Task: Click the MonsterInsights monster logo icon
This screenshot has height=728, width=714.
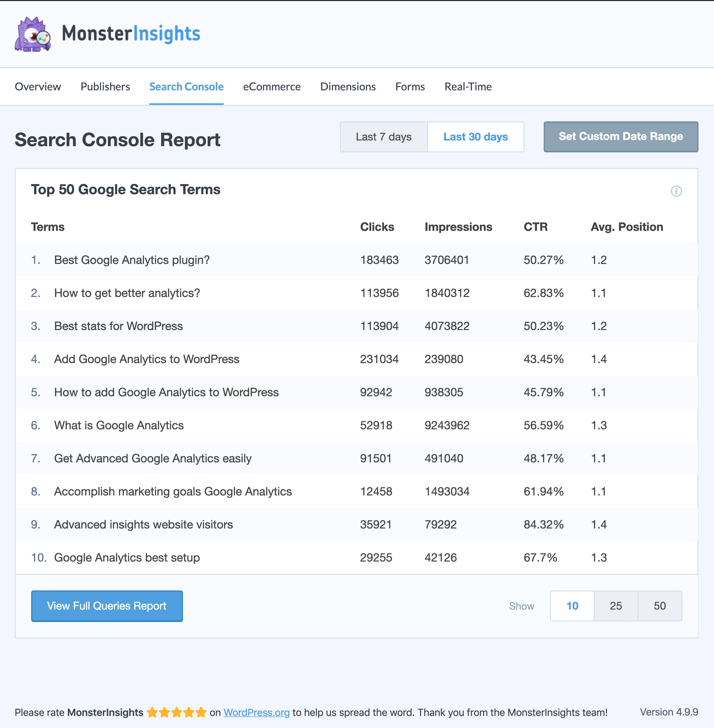Action: (33, 34)
